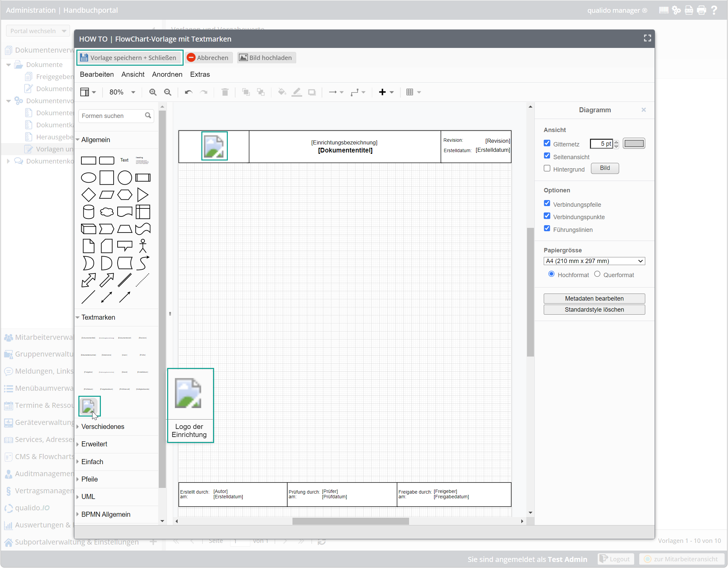This screenshot has height=568, width=728.
Task: Select the actor stick figure shape
Action: (143, 246)
